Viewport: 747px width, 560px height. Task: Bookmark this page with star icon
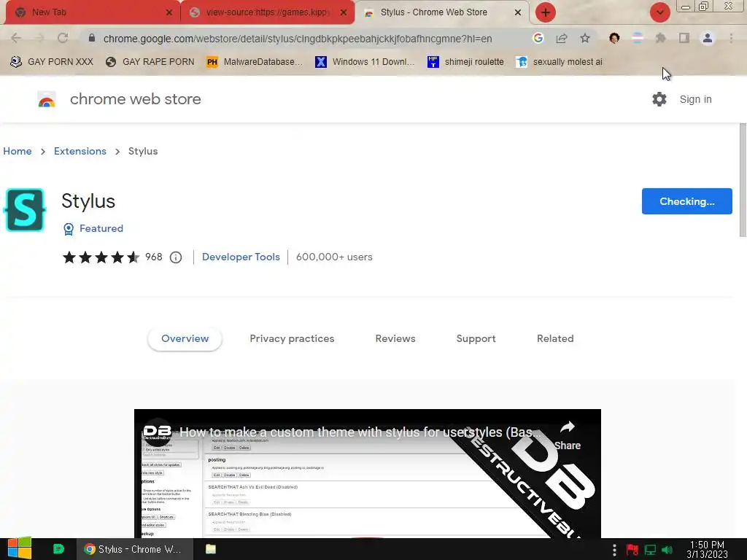tap(585, 38)
